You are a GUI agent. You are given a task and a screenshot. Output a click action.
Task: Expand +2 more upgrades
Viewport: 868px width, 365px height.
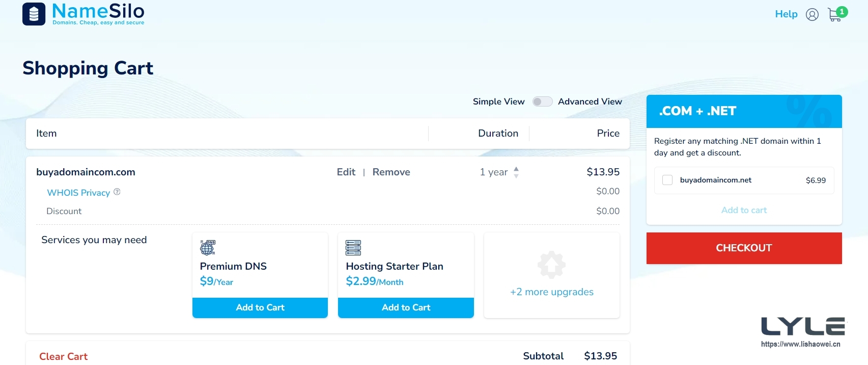point(551,292)
